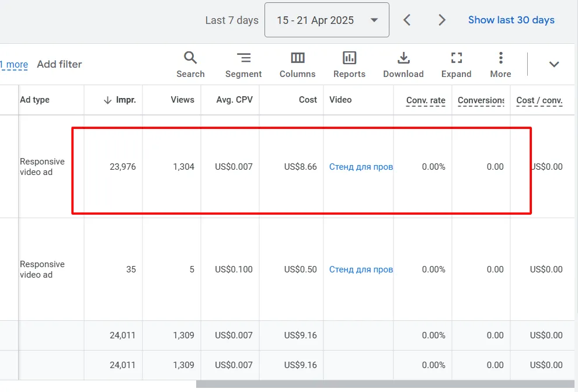Expand the table to full screen
This screenshot has width=578, height=392.
457,65
